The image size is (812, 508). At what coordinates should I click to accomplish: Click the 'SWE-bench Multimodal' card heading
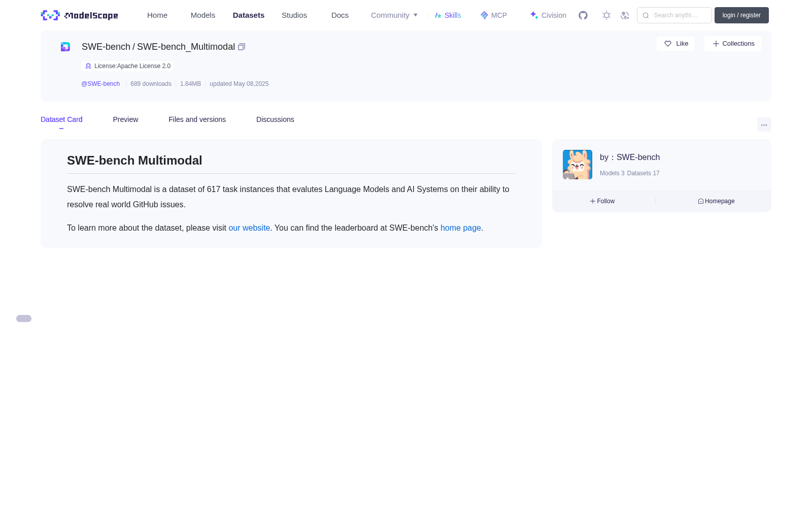click(x=134, y=161)
